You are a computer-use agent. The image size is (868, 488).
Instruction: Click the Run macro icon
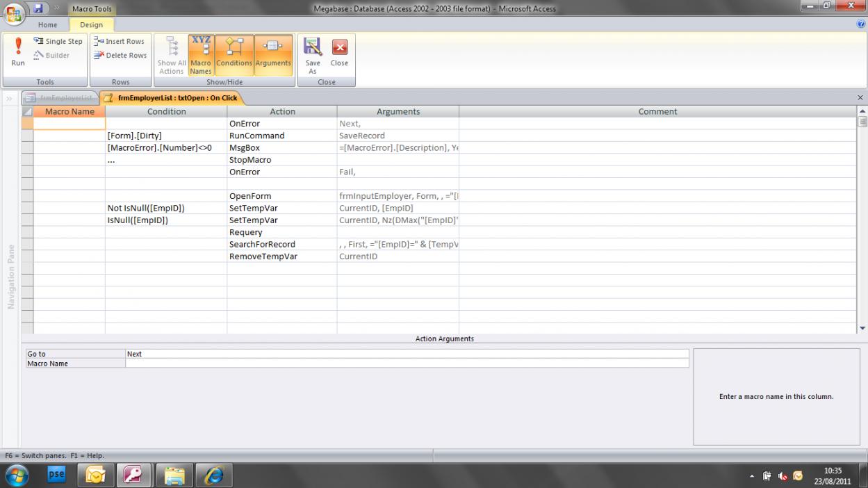coord(18,53)
